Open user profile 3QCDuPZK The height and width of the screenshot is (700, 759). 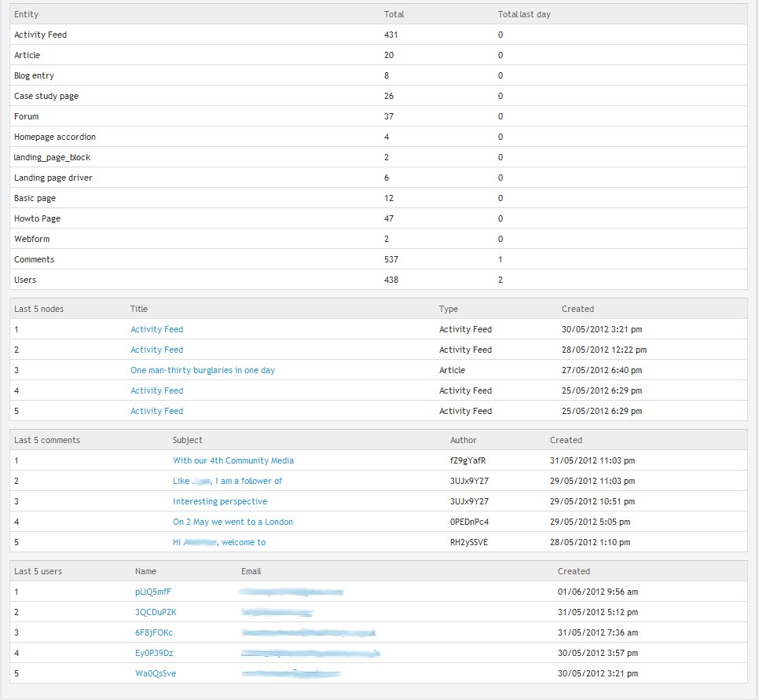click(156, 612)
